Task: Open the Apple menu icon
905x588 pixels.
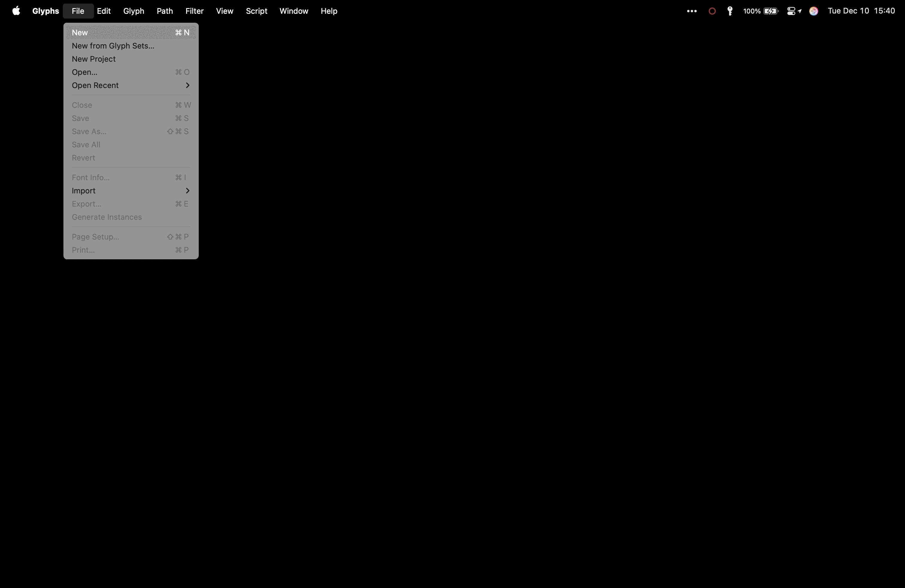Action: (x=16, y=11)
